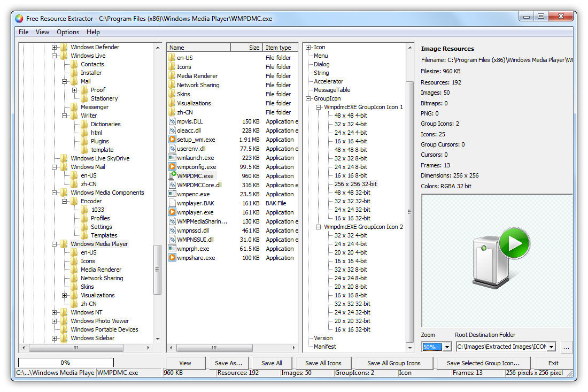Select the wmpnssci.dll file icon
The width and height of the screenshot is (588, 392).
172,230
